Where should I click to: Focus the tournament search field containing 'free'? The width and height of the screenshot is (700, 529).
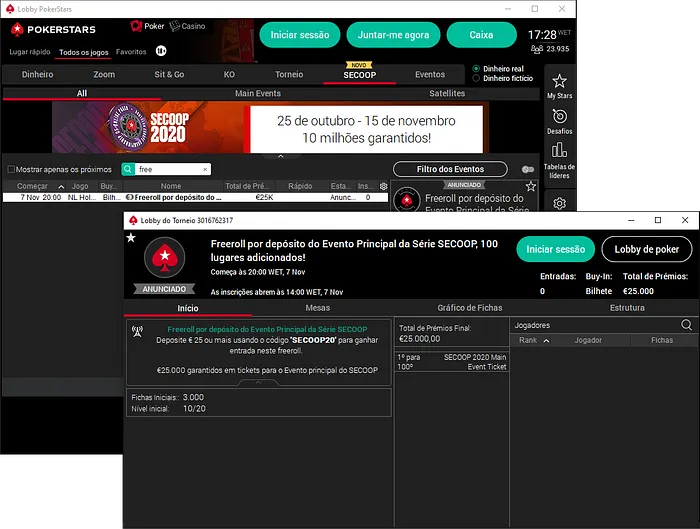168,169
